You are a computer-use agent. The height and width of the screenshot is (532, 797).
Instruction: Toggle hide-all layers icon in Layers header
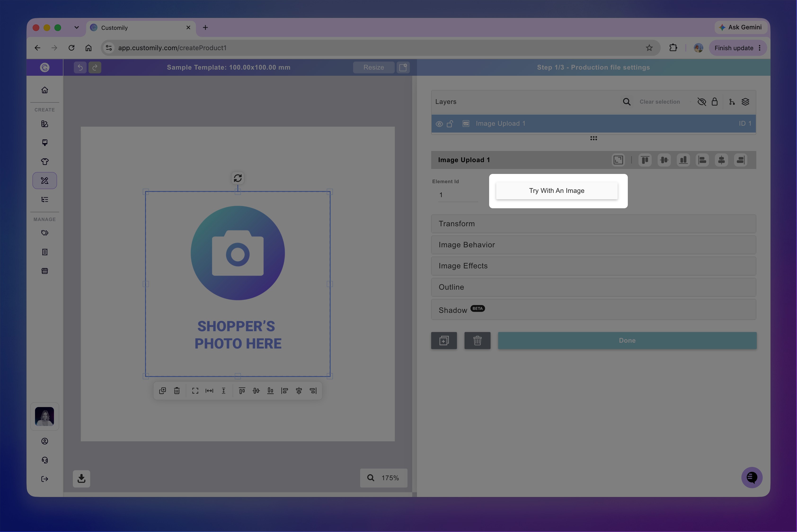pyautogui.click(x=702, y=102)
